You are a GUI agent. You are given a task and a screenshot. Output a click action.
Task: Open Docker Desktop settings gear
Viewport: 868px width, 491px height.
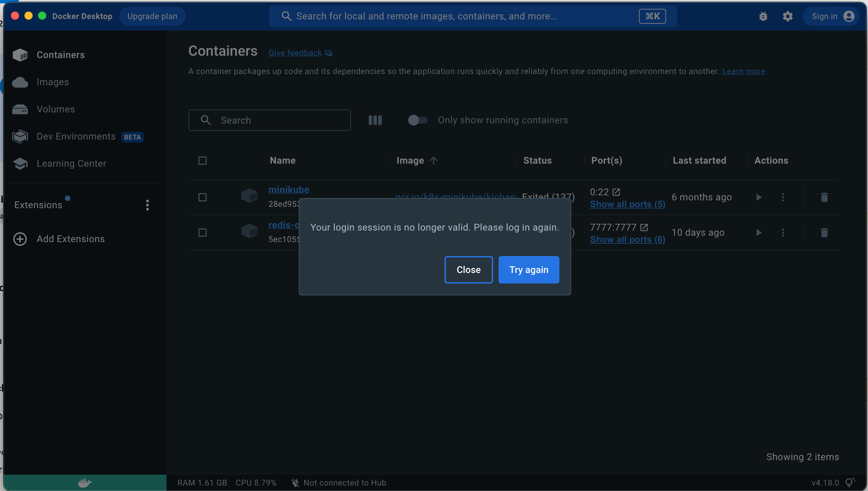[788, 16]
